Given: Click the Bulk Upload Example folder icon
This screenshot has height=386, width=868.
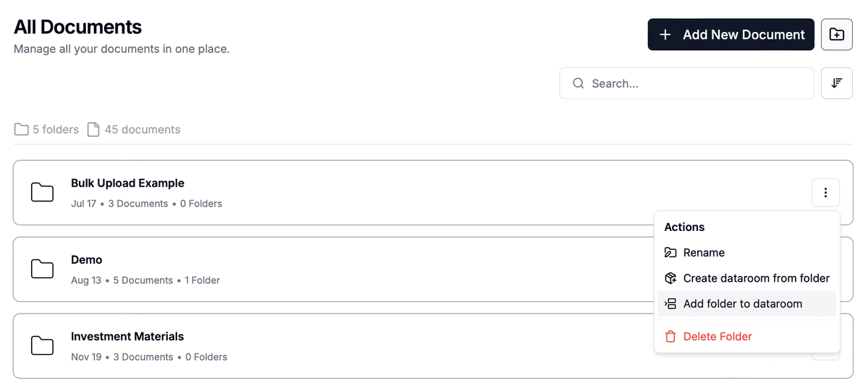Looking at the screenshot, I should pyautogui.click(x=43, y=193).
